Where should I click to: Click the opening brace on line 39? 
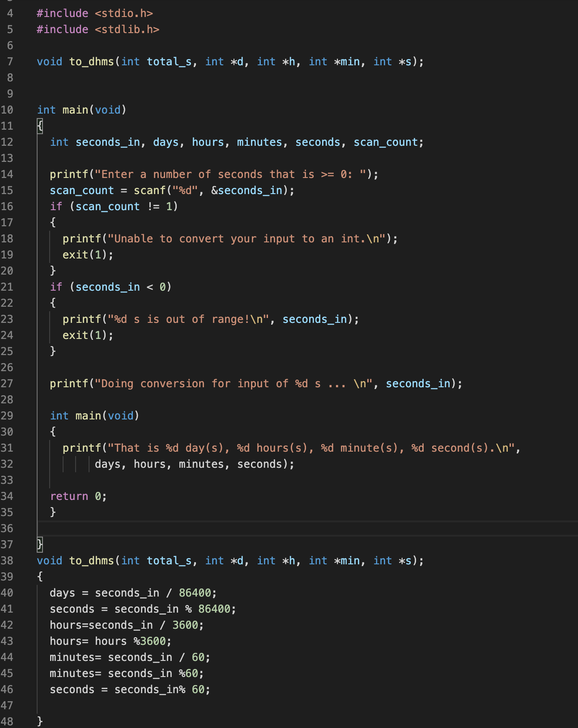click(40, 577)
